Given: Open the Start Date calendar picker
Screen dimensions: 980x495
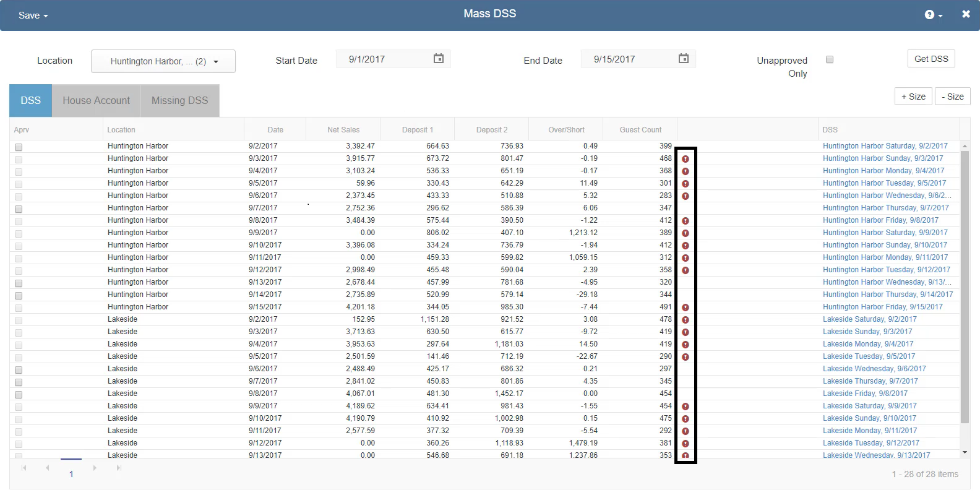Looking at the screenshot, I should 438,59.
